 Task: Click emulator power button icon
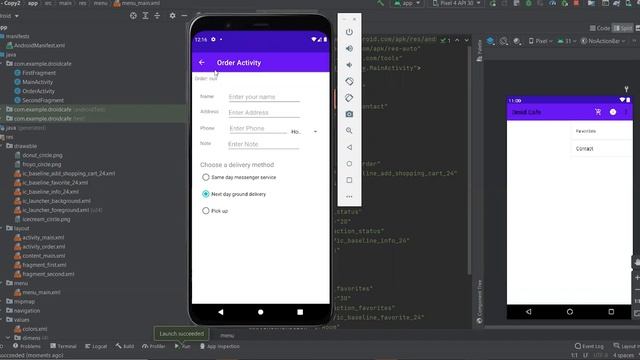[x=349, y=32]
